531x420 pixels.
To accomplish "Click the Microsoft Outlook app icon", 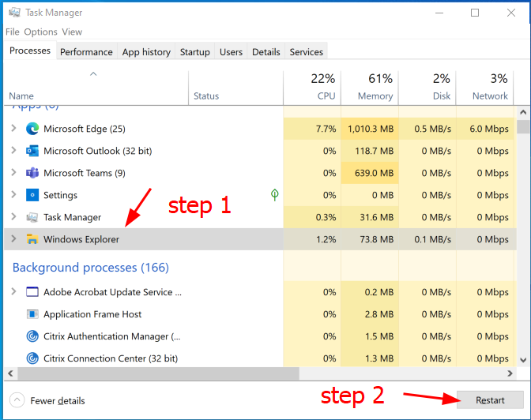I will pyautogui.click(x=32, y=151).
